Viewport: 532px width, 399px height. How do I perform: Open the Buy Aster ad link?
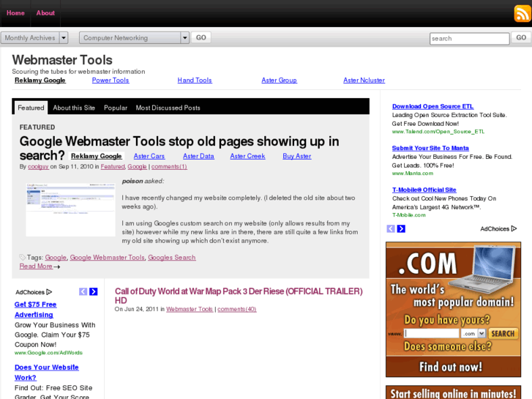(297, 156)
